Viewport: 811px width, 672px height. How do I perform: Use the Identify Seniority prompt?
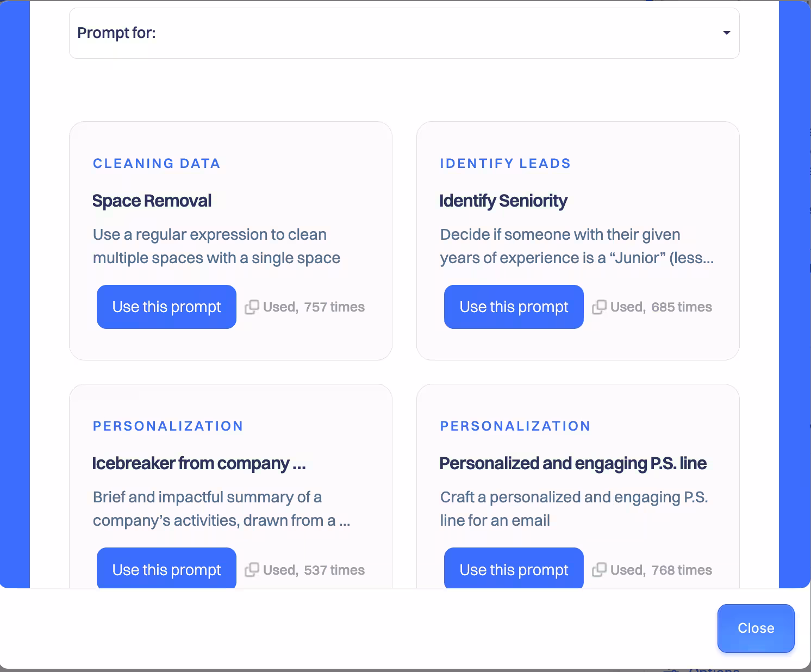(514, 307)
